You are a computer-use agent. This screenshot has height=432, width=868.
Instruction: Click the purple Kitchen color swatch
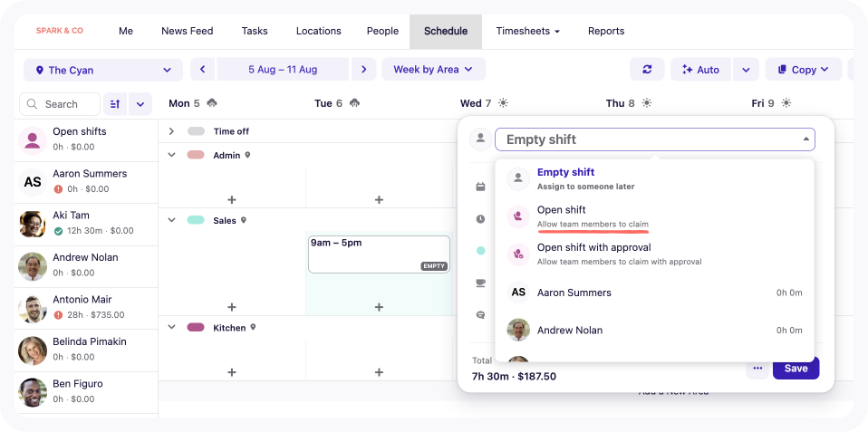196,327
